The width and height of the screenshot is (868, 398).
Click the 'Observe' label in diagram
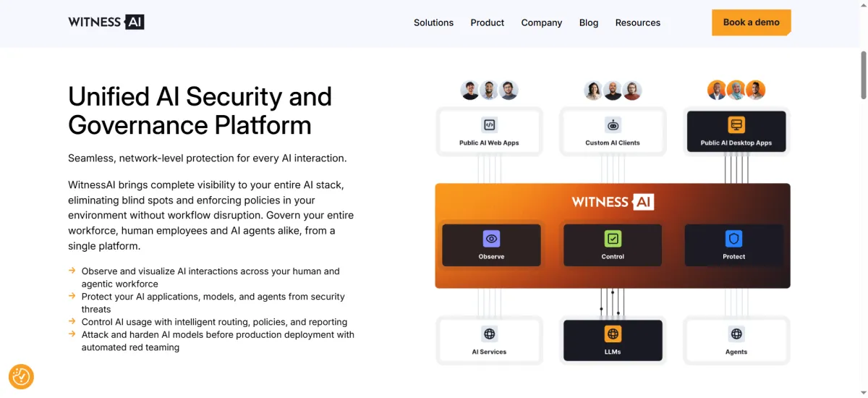click(491, 256)
